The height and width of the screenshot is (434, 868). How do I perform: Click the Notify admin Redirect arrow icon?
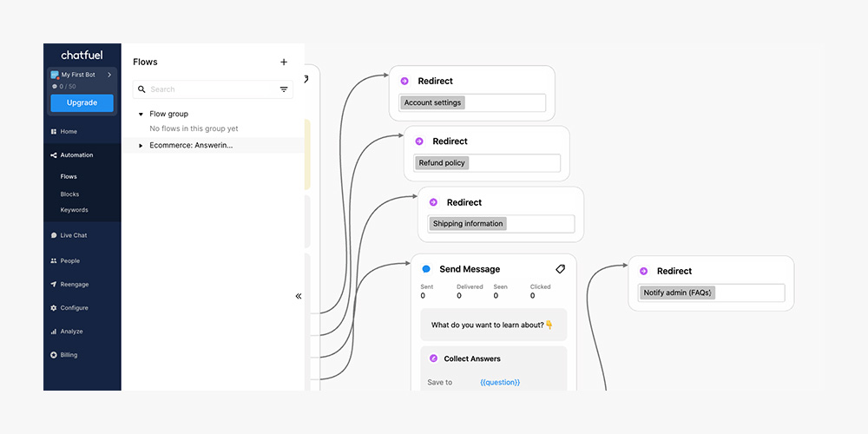tap(643, 271)
